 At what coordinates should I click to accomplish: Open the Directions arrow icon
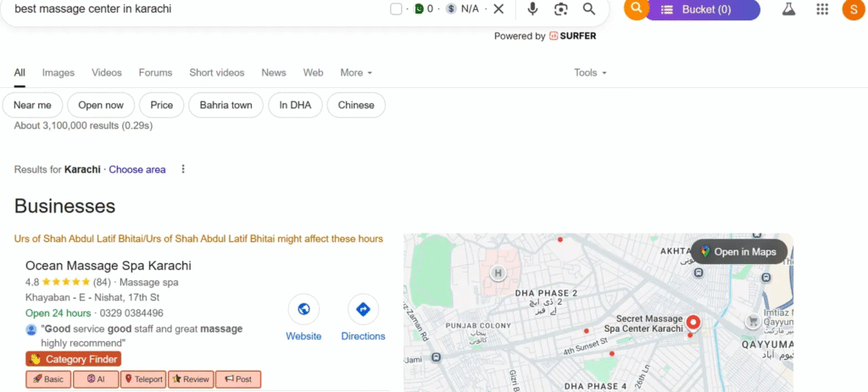[x=363, y=309]
